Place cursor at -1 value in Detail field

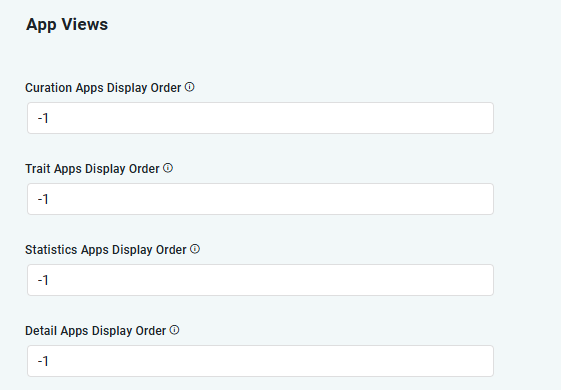[x=43, y=361]
